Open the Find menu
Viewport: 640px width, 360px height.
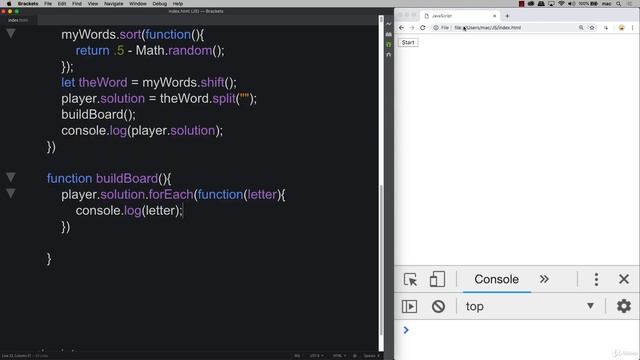[77, 3]
